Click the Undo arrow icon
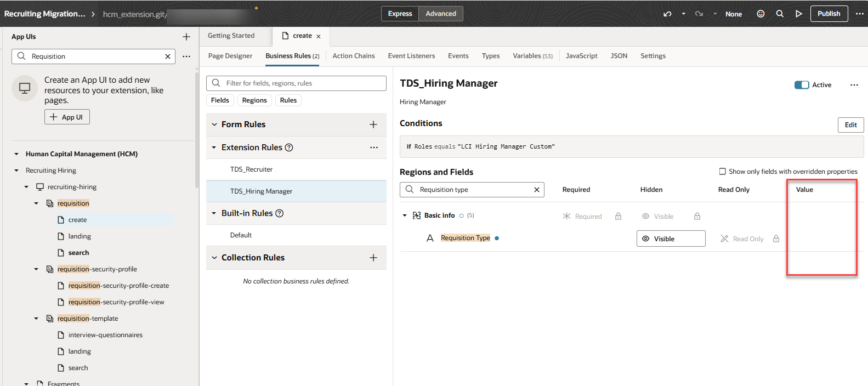The image size is (868, 386). point(667,14)
